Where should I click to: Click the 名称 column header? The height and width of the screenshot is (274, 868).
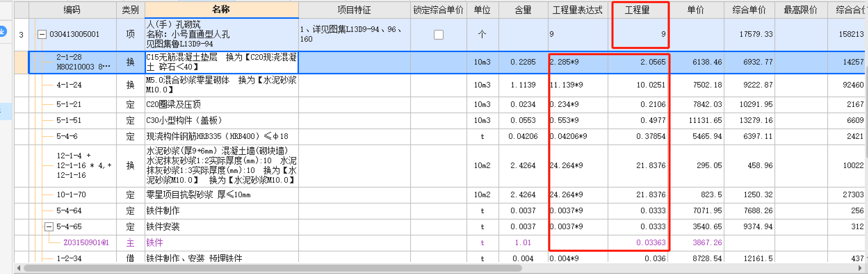221,10
